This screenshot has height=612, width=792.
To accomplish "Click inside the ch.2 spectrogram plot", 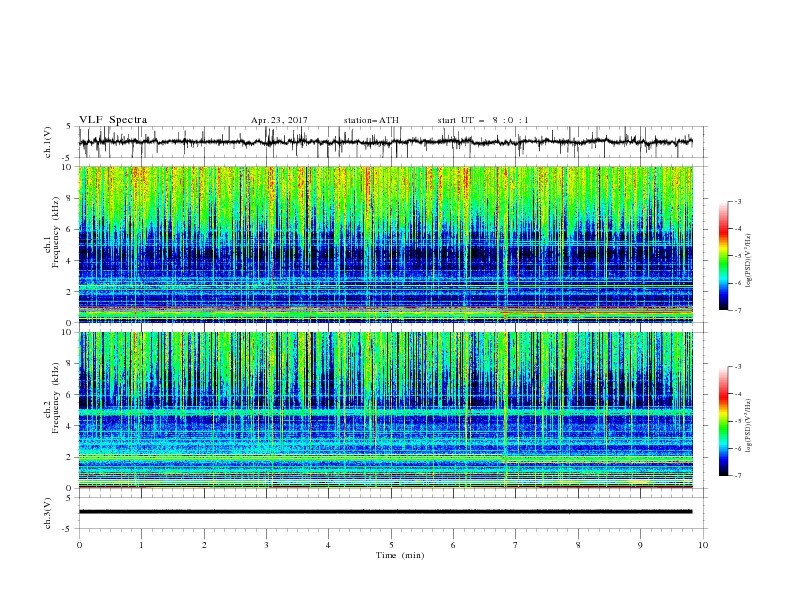I will click(x=386, y=410).
